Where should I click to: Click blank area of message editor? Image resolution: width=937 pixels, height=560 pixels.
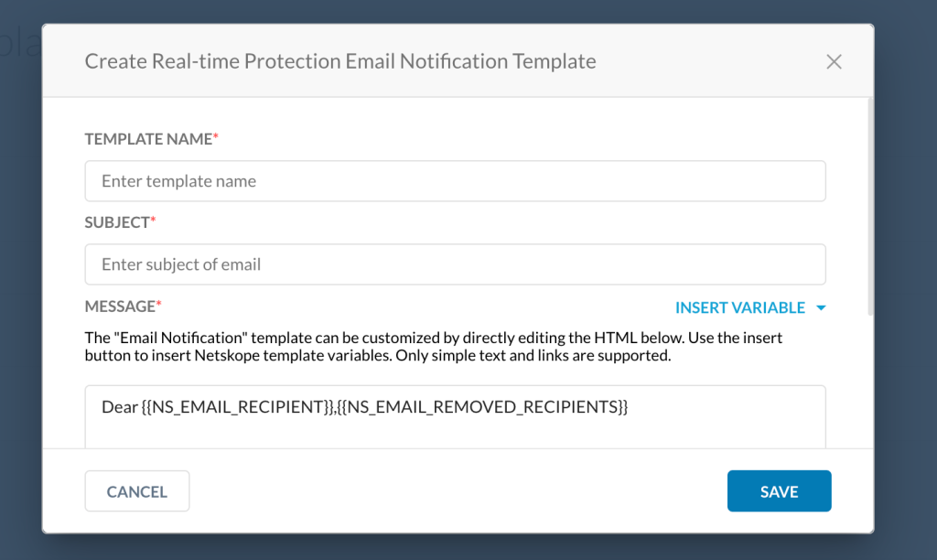pyautogui.click(x=456, y=433)
